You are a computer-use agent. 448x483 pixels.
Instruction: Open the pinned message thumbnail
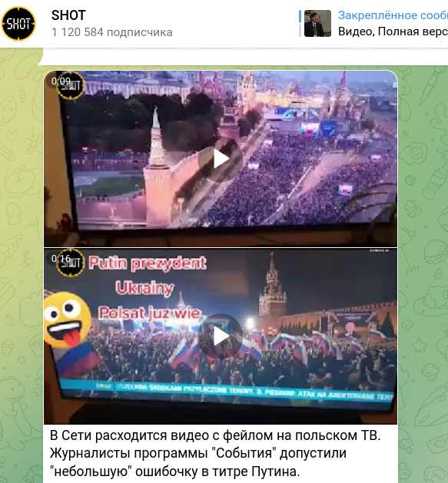(317, 23)
